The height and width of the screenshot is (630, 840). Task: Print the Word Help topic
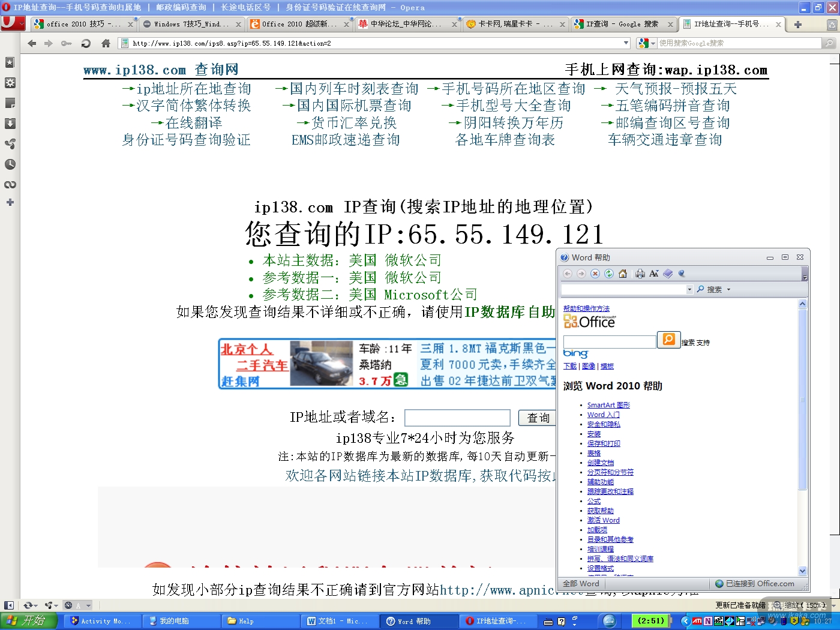point(640,274)
